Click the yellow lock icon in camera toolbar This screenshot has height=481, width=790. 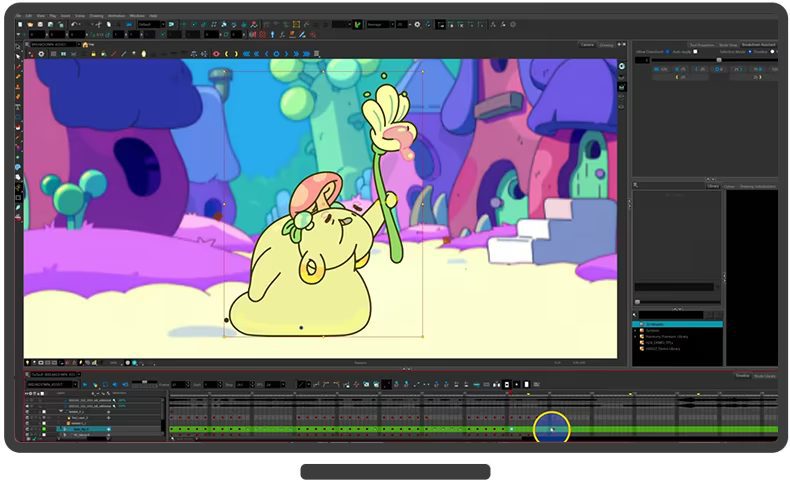pos(93,53)
